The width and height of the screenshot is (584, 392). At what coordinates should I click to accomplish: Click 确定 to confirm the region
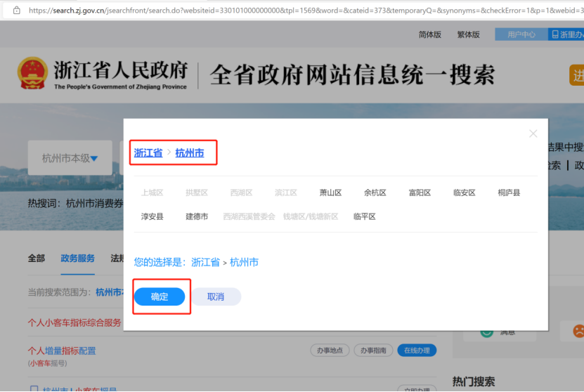tap(160, 296)
